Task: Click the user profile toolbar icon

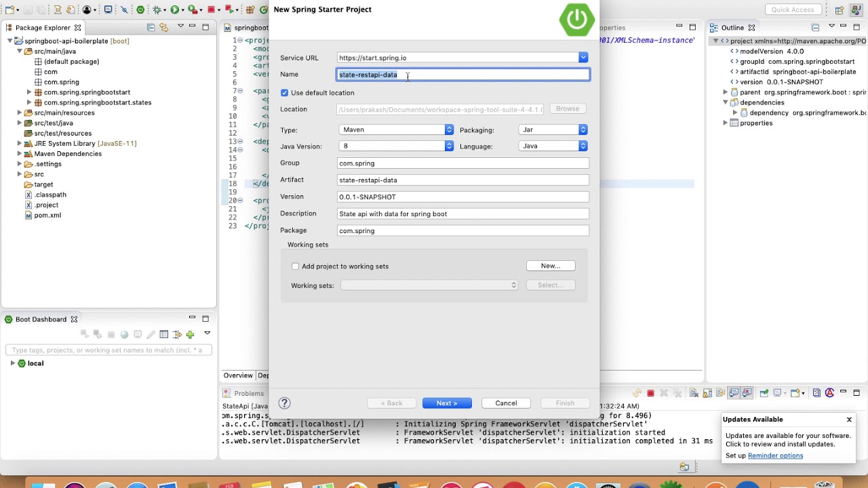Action: pyautogui.click(x=87, y=9)
